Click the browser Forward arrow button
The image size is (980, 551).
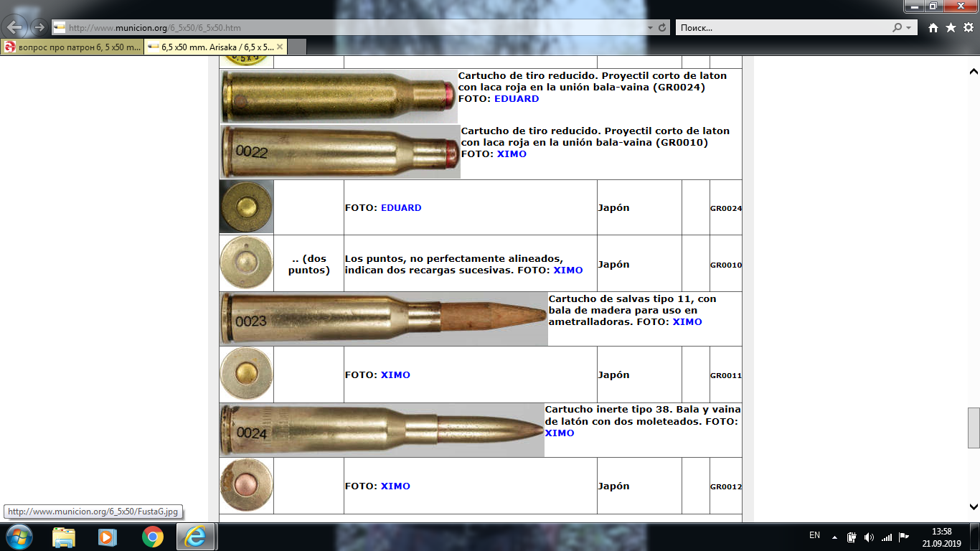point(39,28)
